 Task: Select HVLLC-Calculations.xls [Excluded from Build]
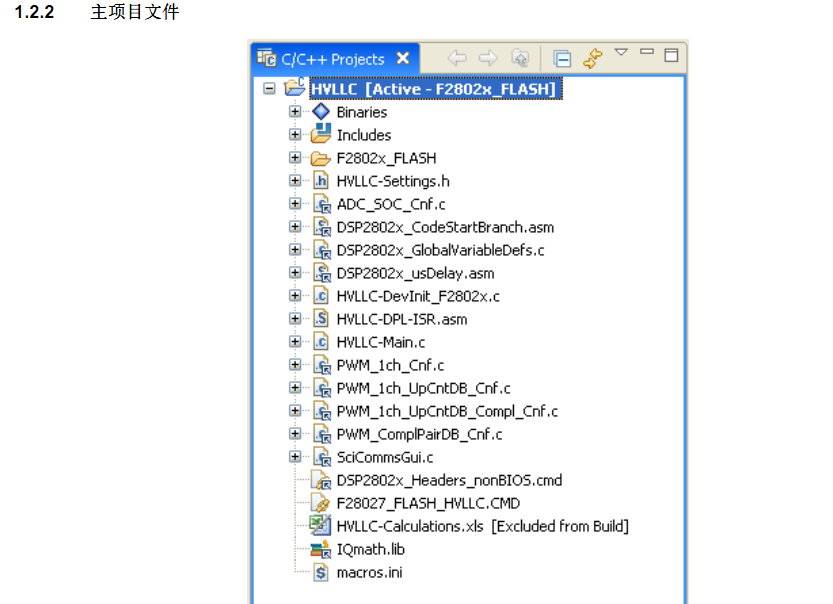tap(483, 526)
